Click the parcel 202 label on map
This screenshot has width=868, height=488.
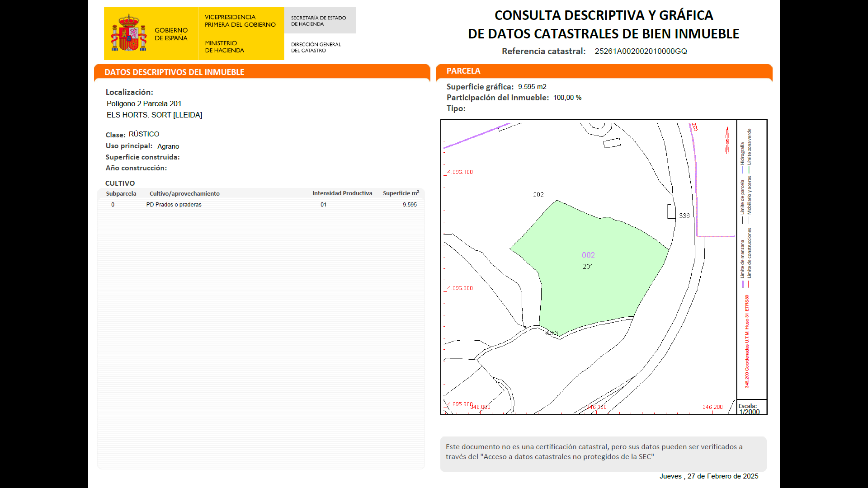[x=538, y=194]
